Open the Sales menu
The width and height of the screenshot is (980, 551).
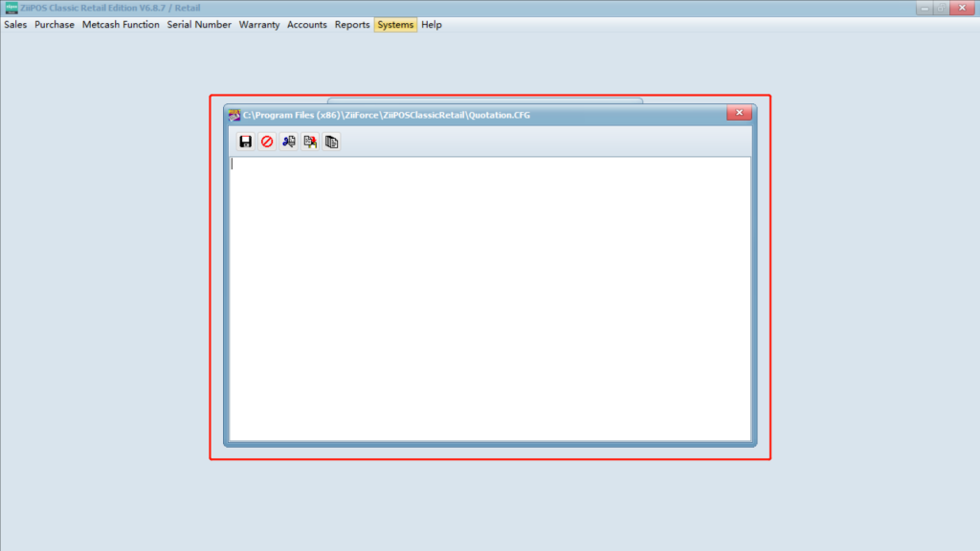tap(15, 25)
